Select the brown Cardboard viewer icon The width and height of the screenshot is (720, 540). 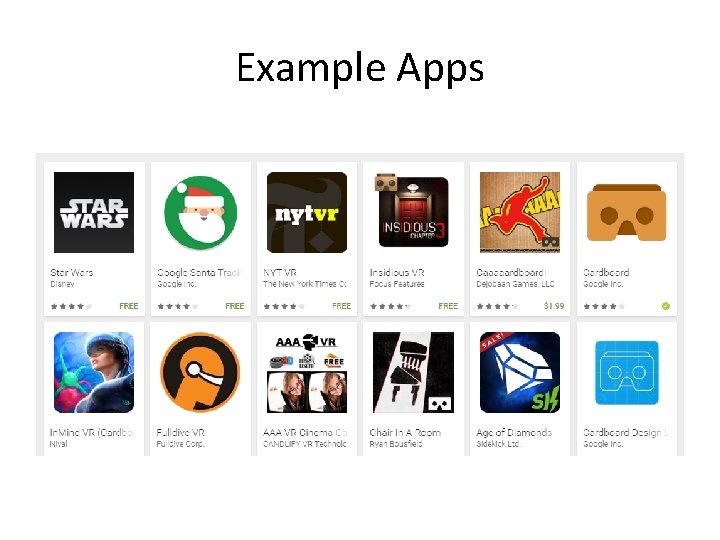pos(626,212)
